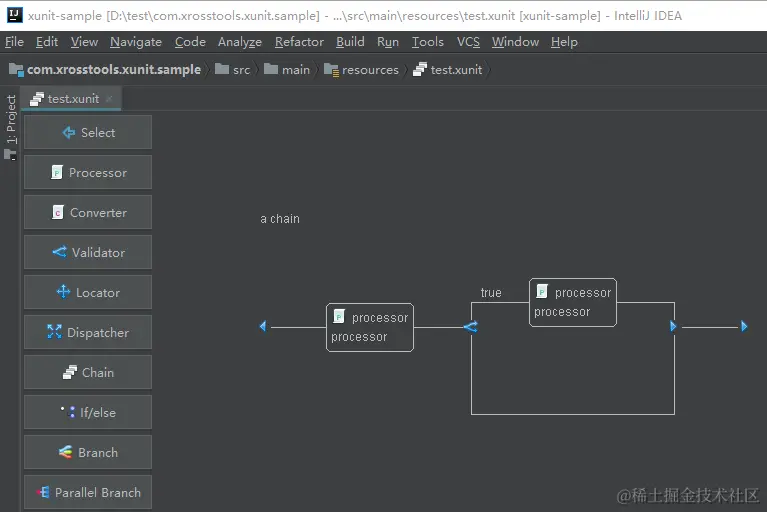Open the Analyze menu
This screenshot has height=512, width=767.
coord(240,42)
